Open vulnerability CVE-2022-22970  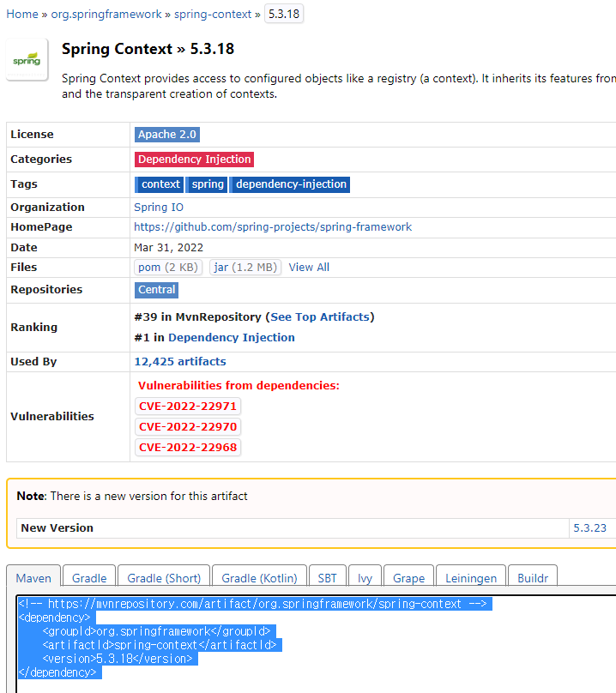pyautogui.click(x=188, y=427)
